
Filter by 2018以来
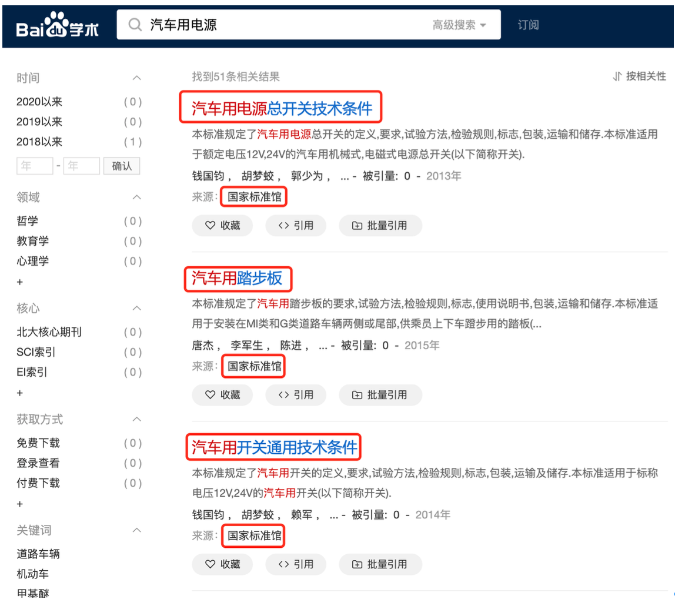point(39,142)
